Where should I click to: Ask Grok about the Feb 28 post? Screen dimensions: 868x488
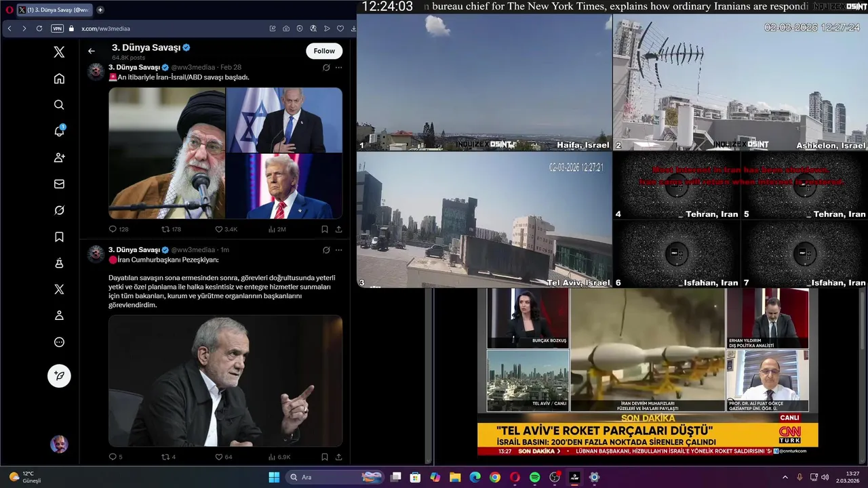pyautogui.click(x=326, y=68)
